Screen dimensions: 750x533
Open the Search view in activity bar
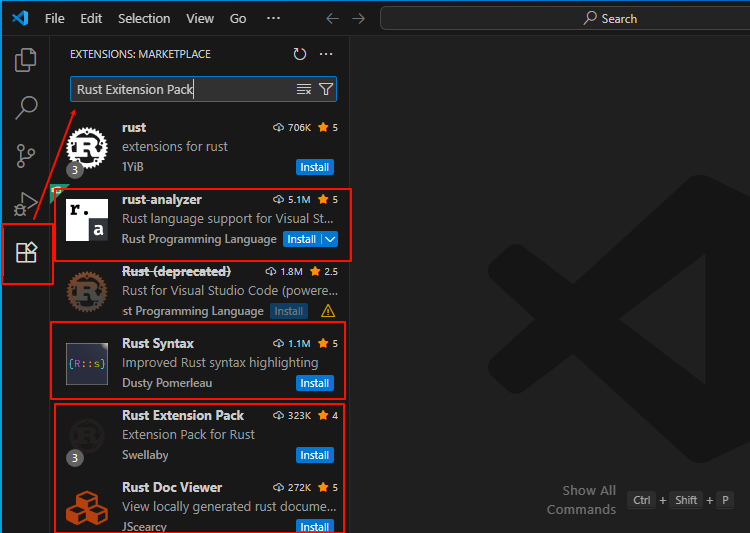(26, 108)
